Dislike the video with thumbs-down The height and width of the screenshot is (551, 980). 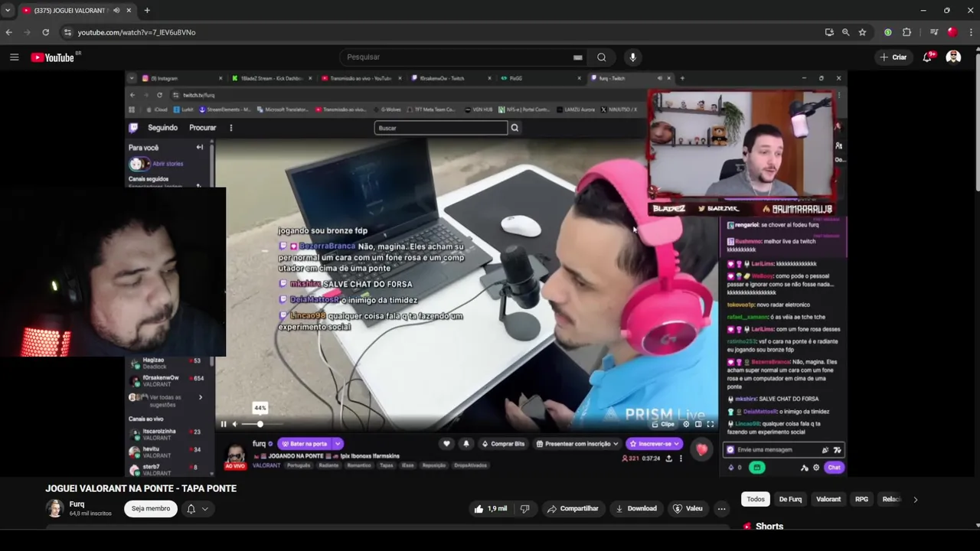click(525, 509)
